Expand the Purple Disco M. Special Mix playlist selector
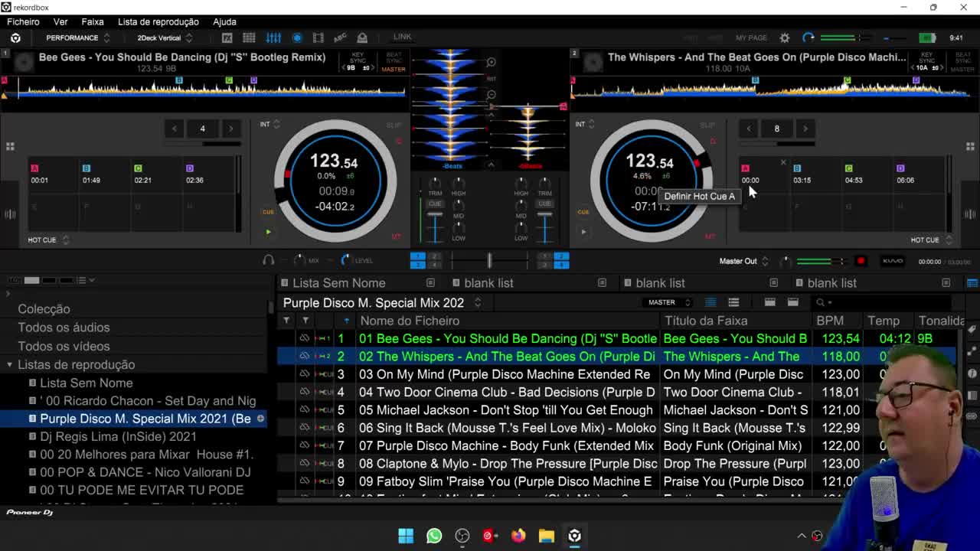The image size is (980, 551). click(x=477, y=302)
